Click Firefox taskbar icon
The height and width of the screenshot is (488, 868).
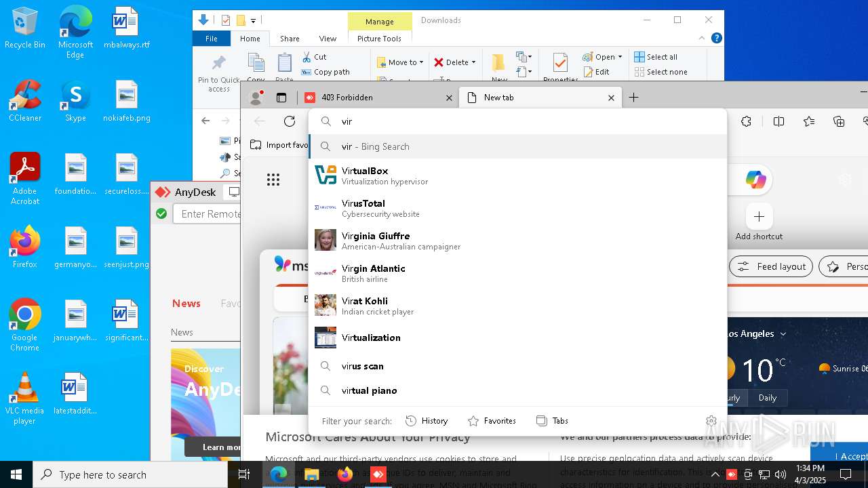[x=345, y=474]
